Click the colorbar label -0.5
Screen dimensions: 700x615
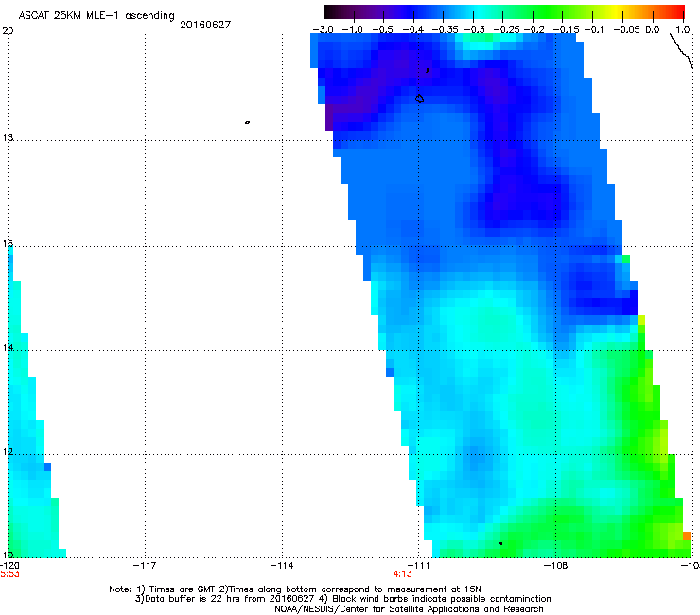coord(382,30)
